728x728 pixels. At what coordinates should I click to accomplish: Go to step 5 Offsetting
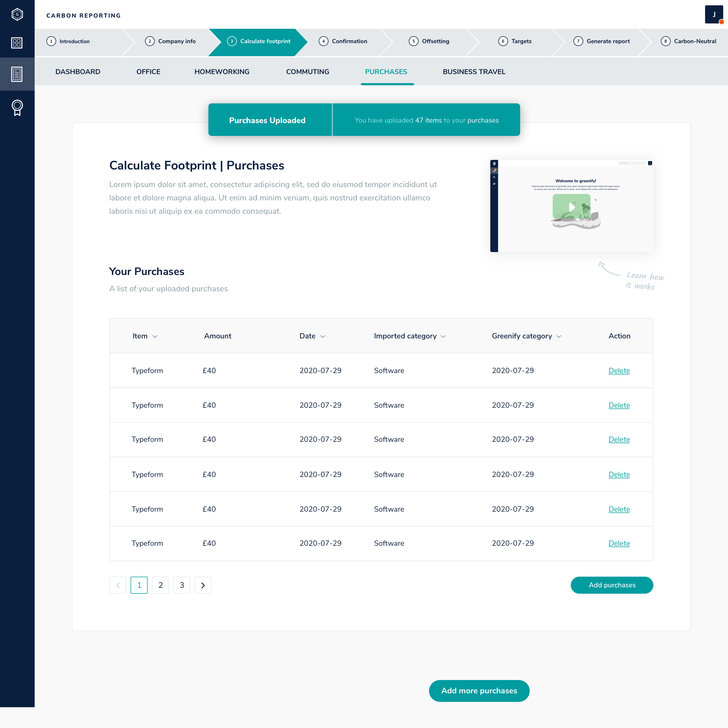429,42
